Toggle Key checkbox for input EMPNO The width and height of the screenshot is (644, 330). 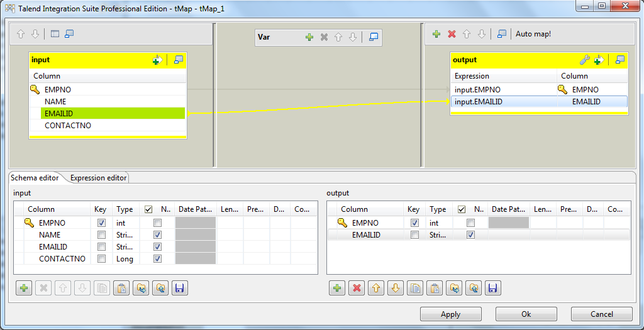point(101,223)
